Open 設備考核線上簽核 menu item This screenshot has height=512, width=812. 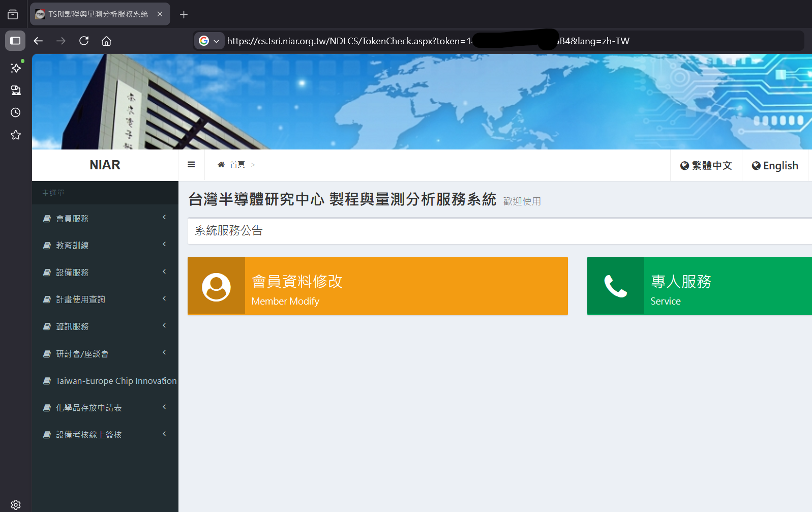pyautogui.click(x=105, y=435)
